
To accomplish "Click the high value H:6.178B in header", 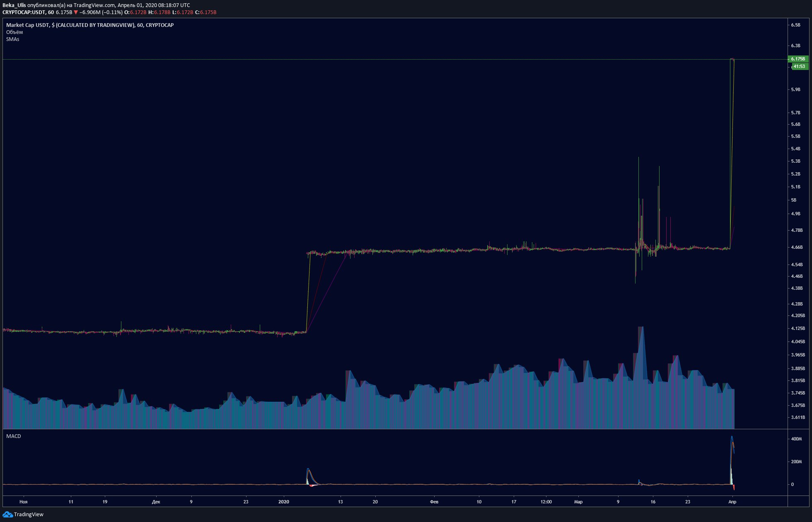I will coord(159,12).
